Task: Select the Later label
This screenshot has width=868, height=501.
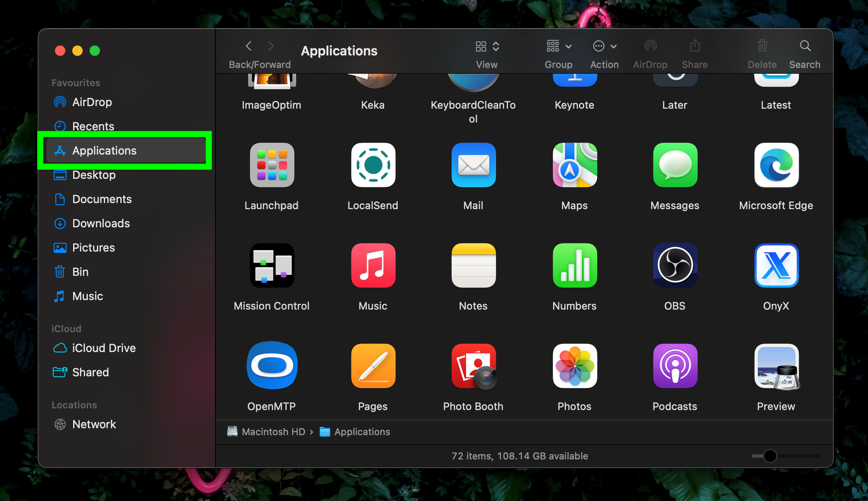Action: point(675,105)
